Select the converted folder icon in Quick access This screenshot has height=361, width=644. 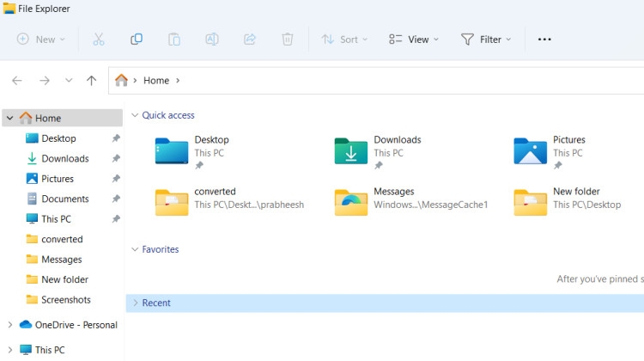[x=172, y=202]
